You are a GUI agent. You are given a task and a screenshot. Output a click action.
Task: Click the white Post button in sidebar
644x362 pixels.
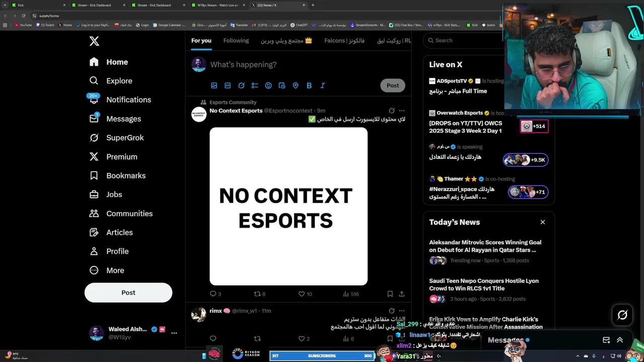(x=128, y=293)
